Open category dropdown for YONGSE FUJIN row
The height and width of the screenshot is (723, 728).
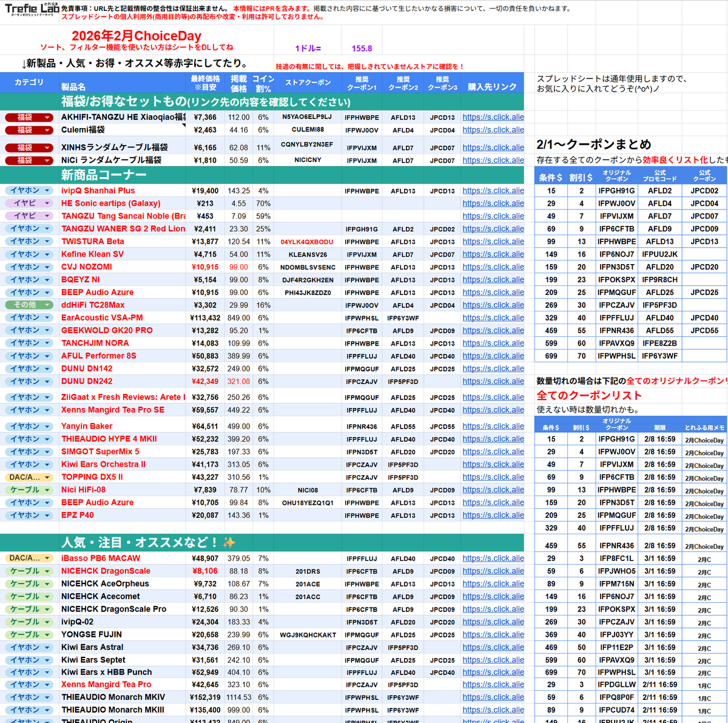29,634
